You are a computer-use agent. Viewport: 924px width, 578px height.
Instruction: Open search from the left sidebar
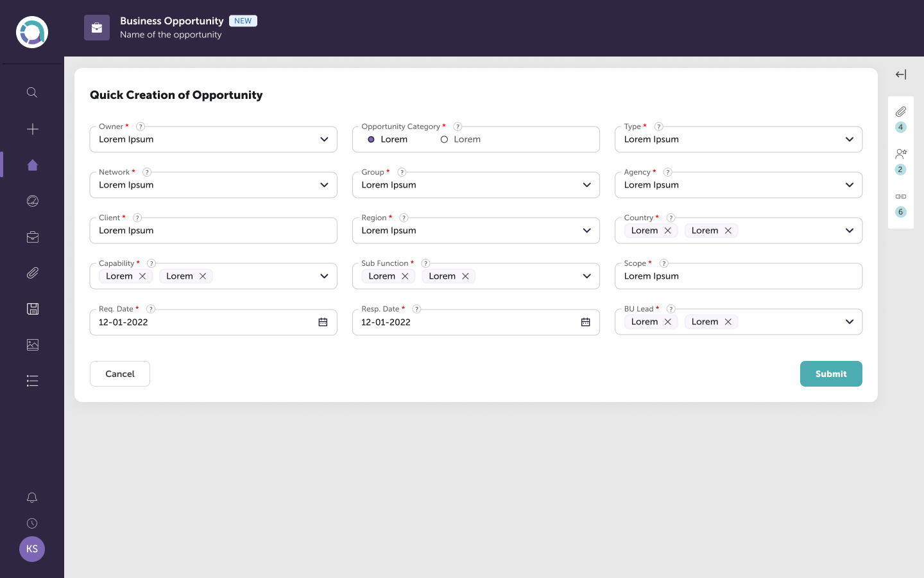(32, 92)
